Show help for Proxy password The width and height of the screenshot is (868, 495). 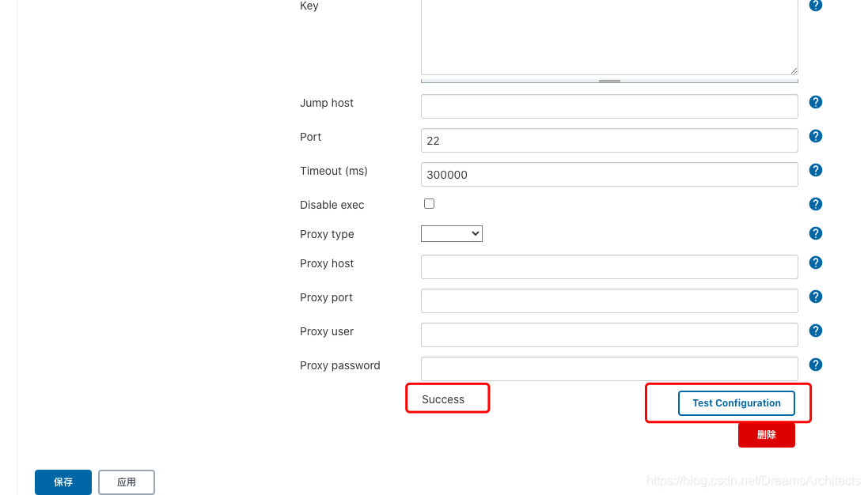click(x=816, y=365)
